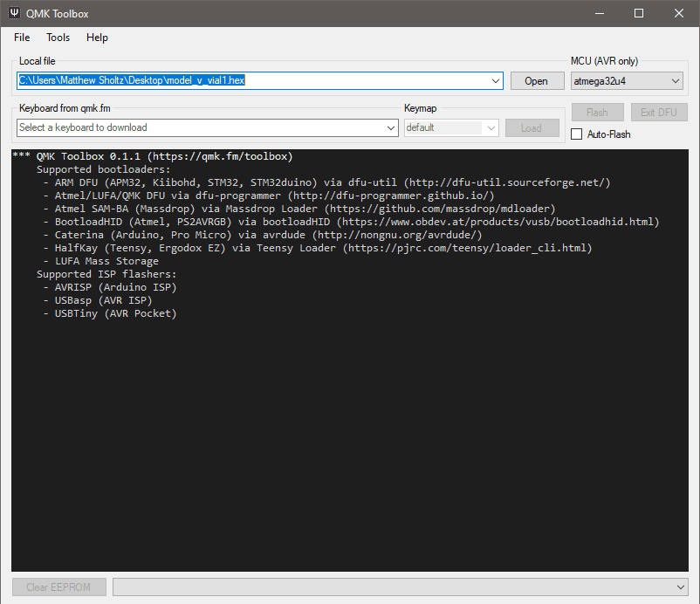Enable the Auto-Flash checkbox
The image size is (700, 604).
[x=576, y=134]
